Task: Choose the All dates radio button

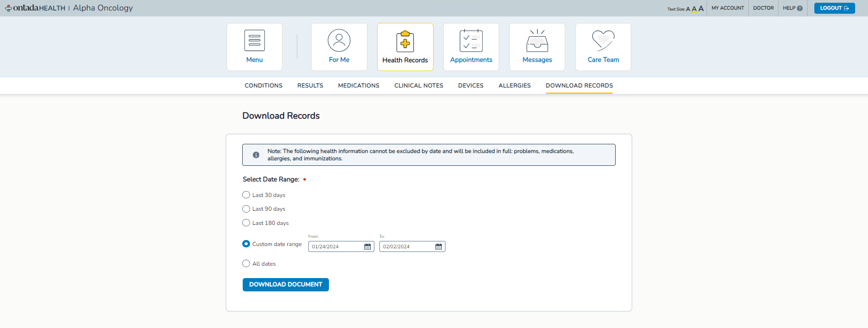Action: click(246, 263)
